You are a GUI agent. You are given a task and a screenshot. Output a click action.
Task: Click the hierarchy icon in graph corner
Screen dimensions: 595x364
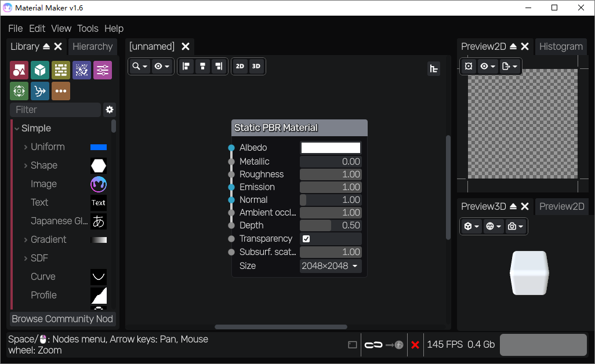pyautogui.click(x=433, y=69)
